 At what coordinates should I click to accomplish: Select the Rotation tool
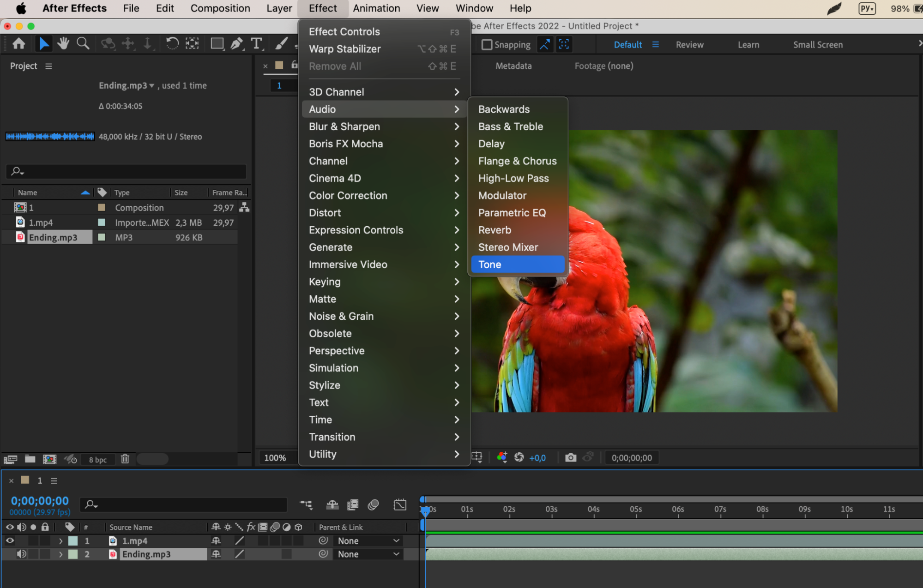point(172,44)
